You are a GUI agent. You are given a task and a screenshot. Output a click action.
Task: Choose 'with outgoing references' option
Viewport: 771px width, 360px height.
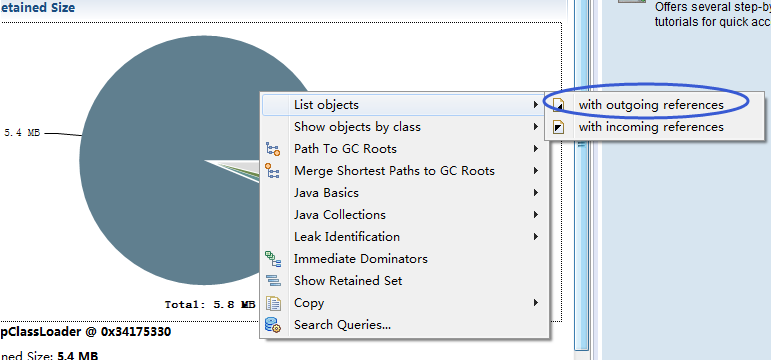651,105
